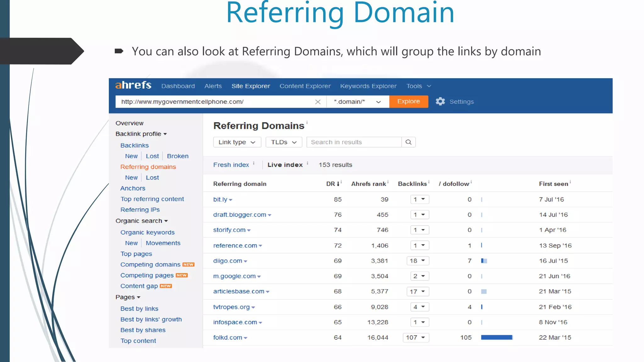Expand the Tools dropdown menu
This screenshot has width=644, height=362.
pyautogui.click(x=419, y=86)
